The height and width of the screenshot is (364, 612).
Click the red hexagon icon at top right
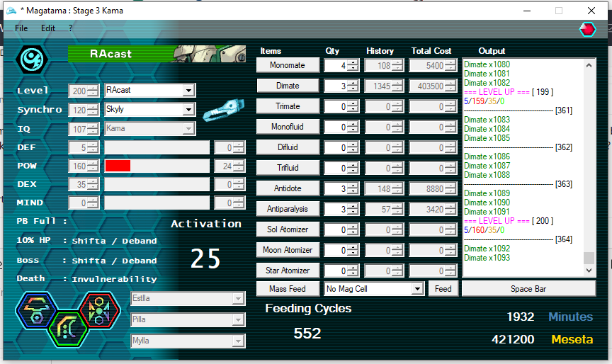coord(587,29)
